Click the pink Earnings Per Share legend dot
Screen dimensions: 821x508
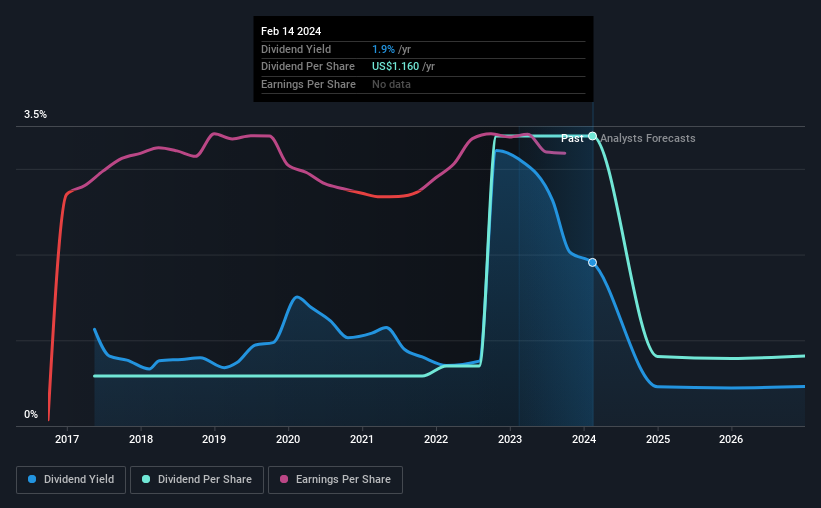pos(284,479)
